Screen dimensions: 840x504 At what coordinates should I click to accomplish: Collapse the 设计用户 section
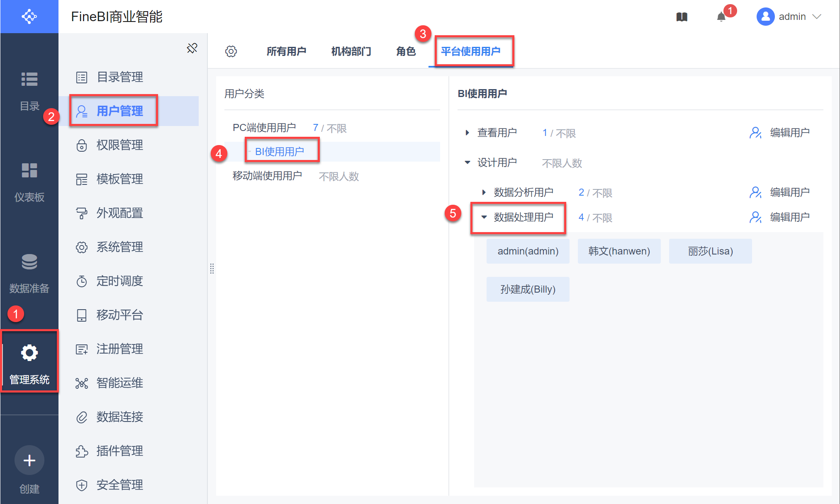[x=467, y=162]
